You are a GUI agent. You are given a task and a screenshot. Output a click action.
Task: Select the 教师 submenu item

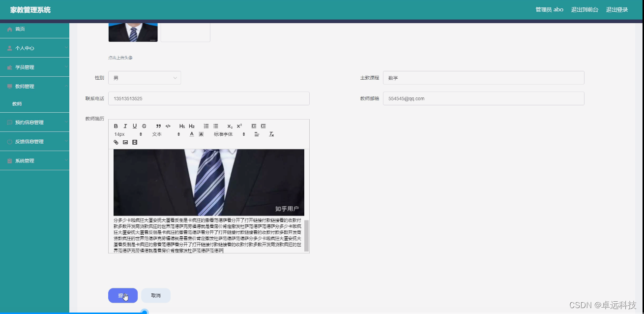point(34,104)
